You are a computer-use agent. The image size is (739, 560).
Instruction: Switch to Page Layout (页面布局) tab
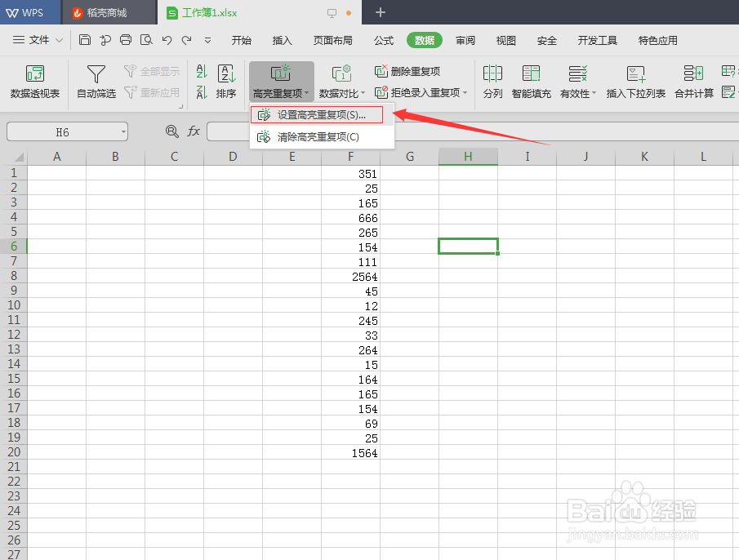tap(332, 41)
